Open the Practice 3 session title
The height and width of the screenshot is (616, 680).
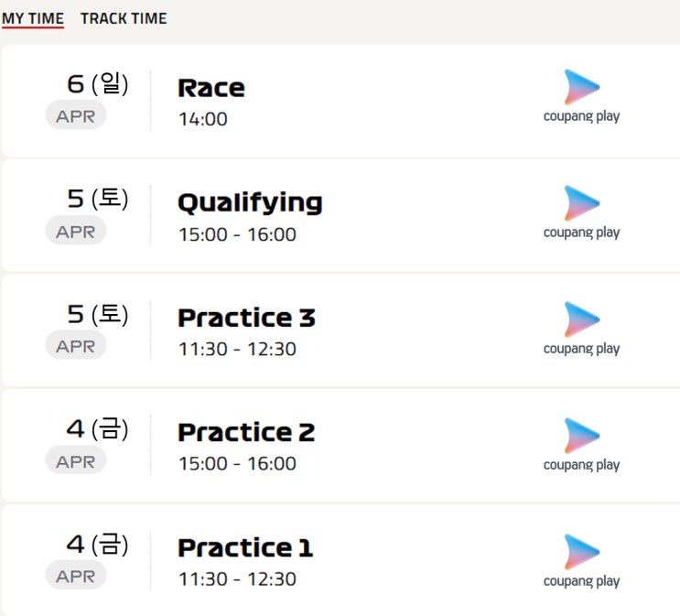(x=246, y=318)
